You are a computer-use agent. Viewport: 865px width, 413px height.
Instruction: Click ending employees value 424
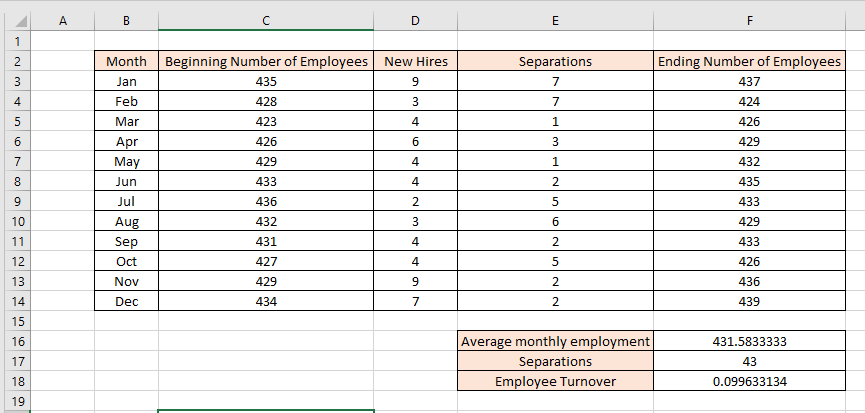749,101
